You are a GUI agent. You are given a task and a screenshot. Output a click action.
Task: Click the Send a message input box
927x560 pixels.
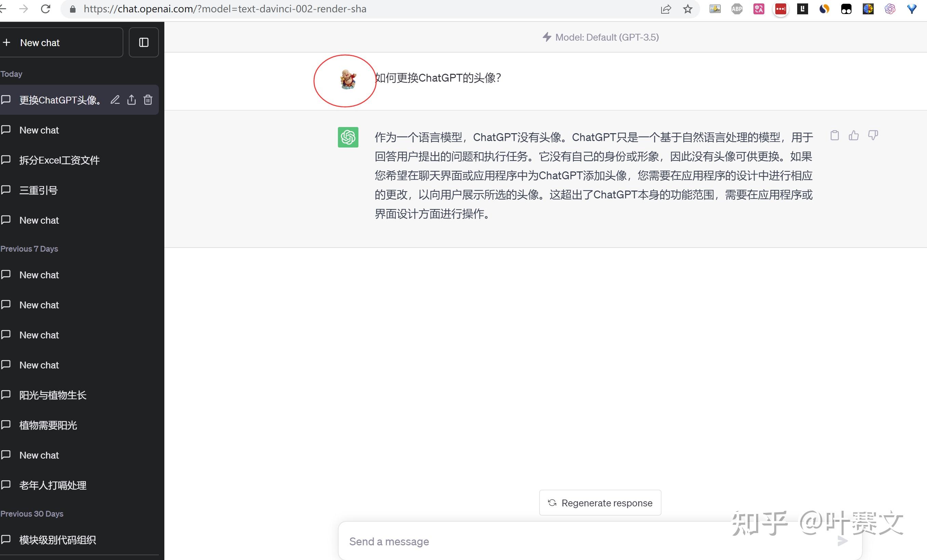pos(489,541)
